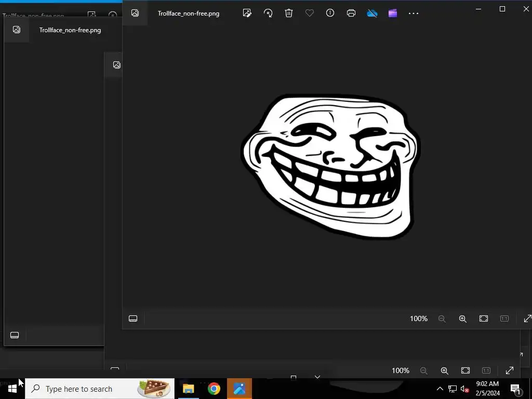Show hidden system tray icons
The height and width of the screenshot is (399, 532).
tap(440, 389)
